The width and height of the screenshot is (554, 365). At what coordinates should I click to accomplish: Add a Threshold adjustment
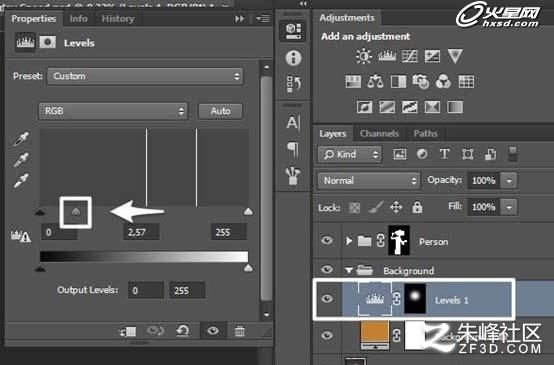pyautogui.click(x=410, y=107)
